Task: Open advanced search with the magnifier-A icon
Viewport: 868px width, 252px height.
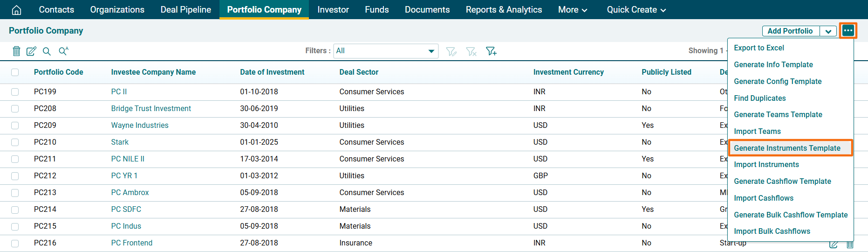Action: pos(63,51)
